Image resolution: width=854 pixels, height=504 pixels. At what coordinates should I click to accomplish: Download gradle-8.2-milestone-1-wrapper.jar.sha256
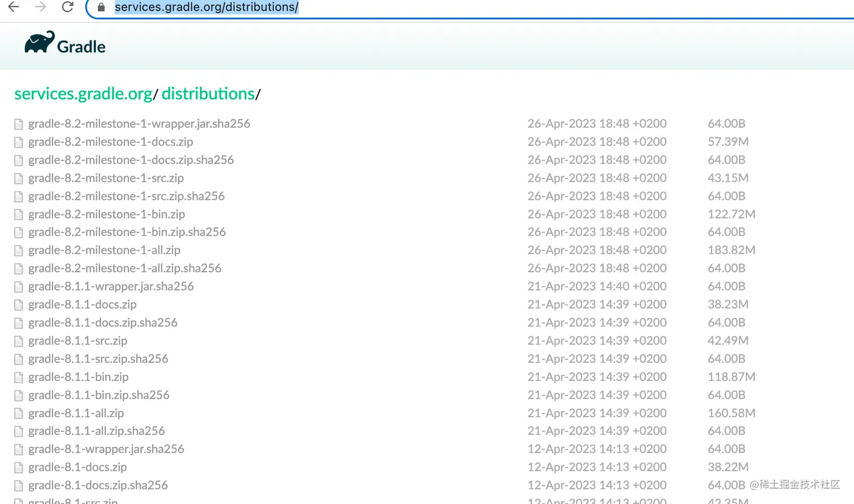139,124
